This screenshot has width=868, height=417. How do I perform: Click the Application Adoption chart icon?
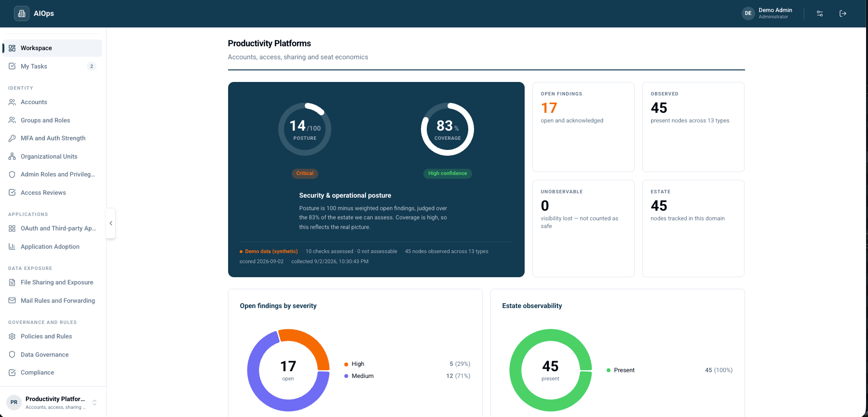(x=12, y=247)
